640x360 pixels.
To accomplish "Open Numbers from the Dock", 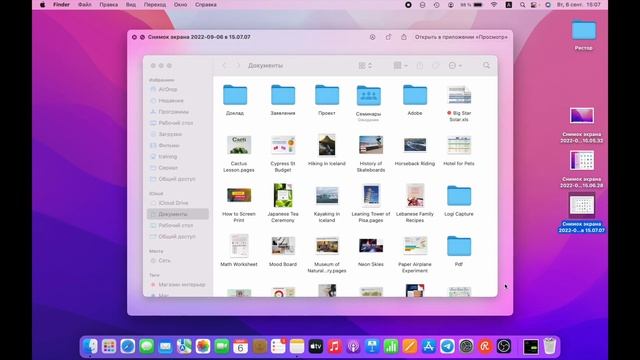I will pyautogui.click(x=391, y=347).
